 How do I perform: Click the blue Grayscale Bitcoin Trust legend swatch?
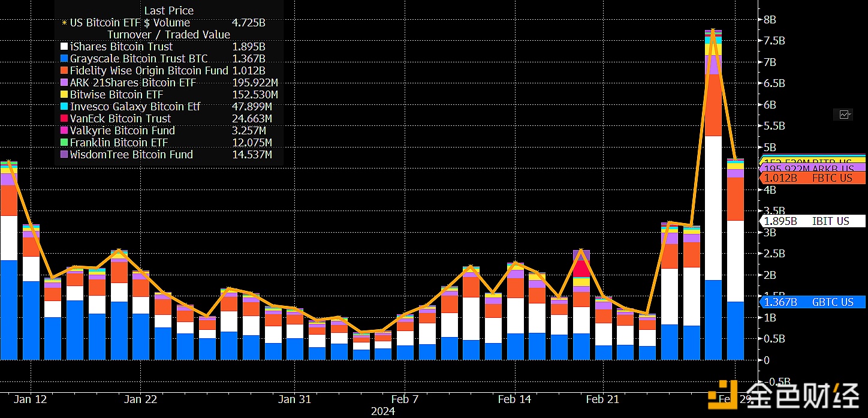pyautogui.click(x=64, y=59)
